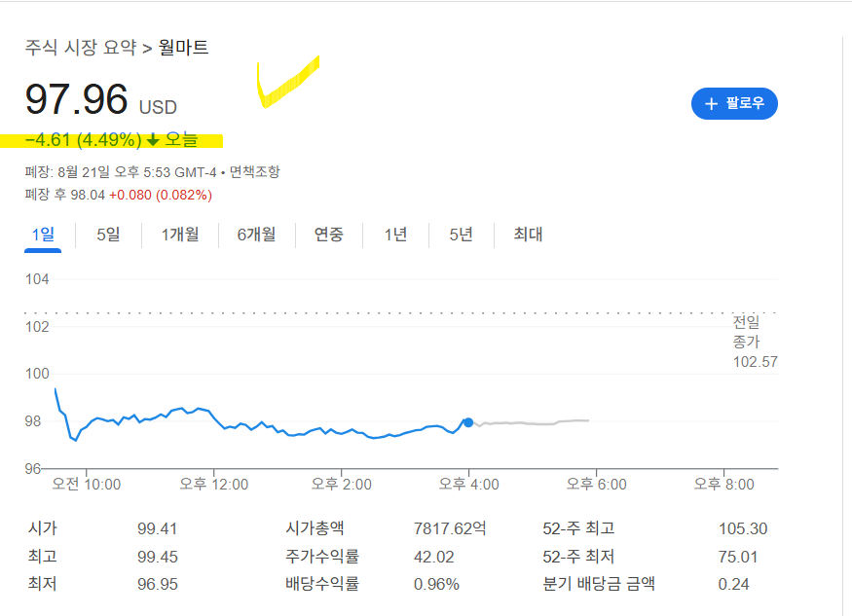Screen dimensions: 852x616
Task: Click the 오후 2:00 time axis label
Action: pos(341,484)
